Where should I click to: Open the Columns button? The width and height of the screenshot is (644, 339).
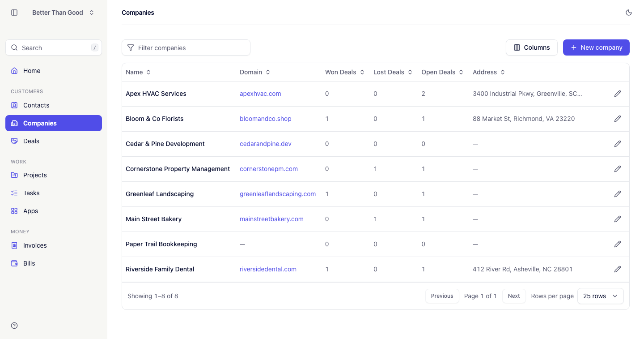531,47
